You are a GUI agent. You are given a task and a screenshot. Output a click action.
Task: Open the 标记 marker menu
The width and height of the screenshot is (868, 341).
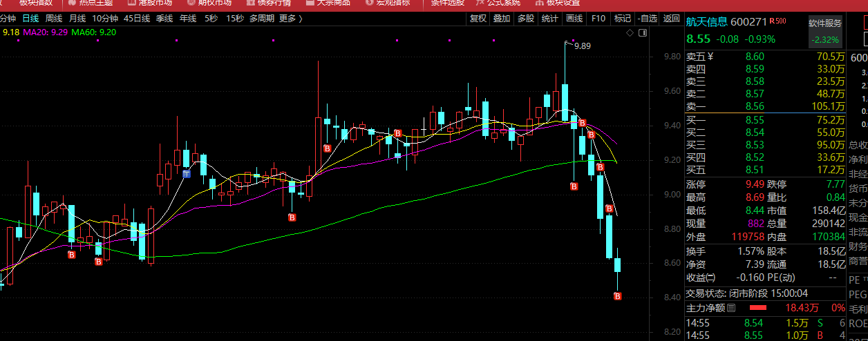[x=623, y=19]
